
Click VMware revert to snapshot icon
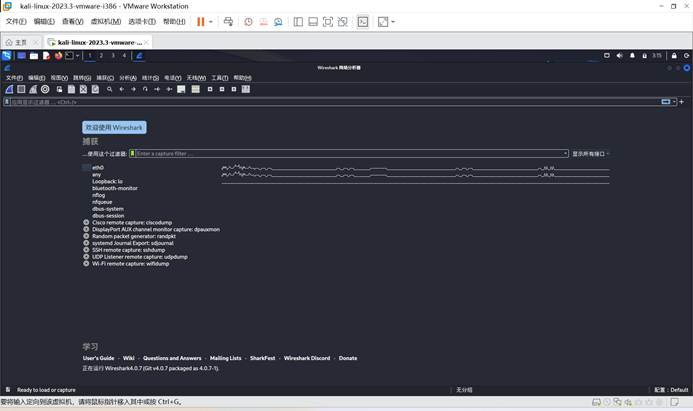click(263, 22)
